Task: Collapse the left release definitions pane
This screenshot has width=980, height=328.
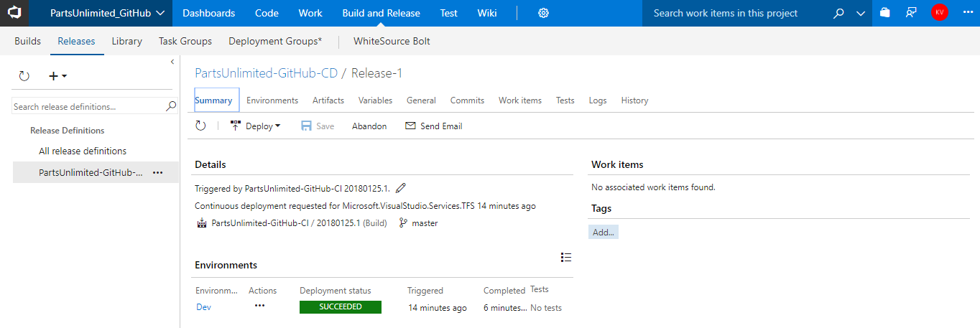Action: click(x=172, y=62)
